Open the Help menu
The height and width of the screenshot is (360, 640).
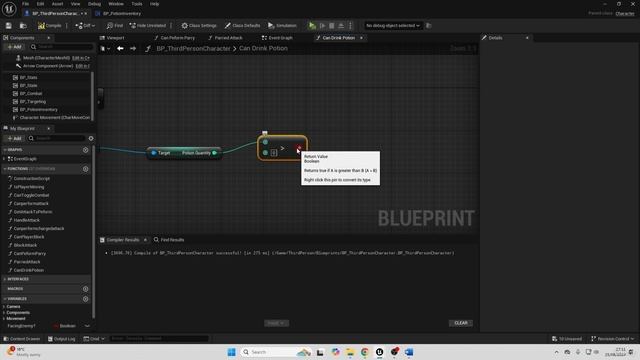(154, 4)
